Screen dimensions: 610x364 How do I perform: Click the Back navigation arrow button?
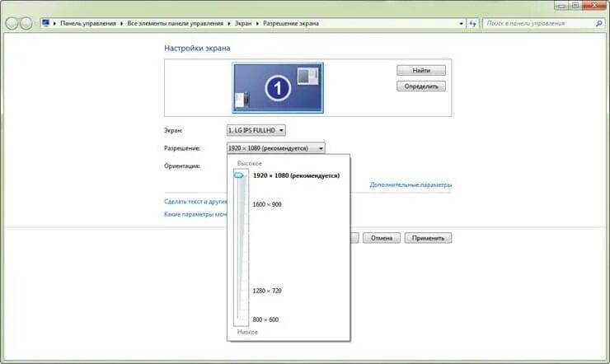point(12,24)
